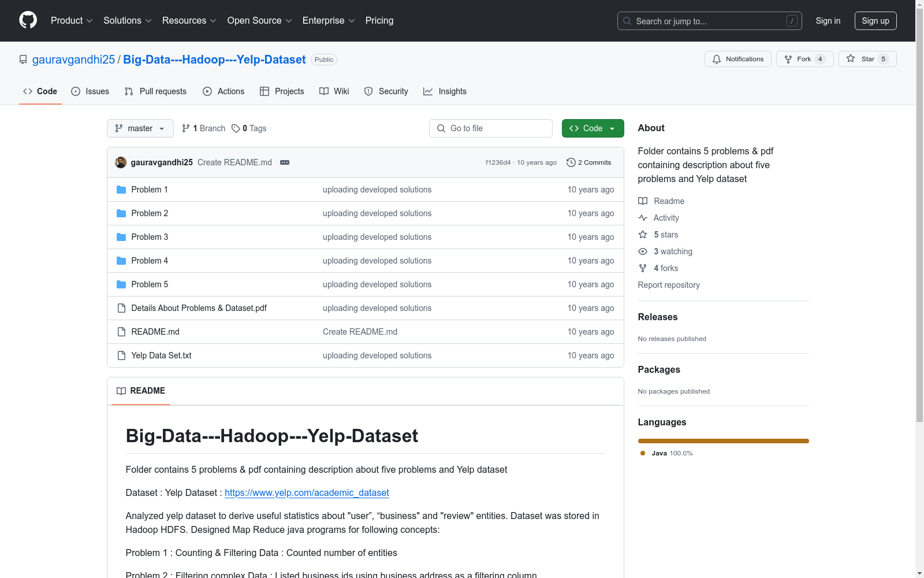924x578 pixels.
Task: Click the tag icon next to Tags
Action: coord(236,128)
